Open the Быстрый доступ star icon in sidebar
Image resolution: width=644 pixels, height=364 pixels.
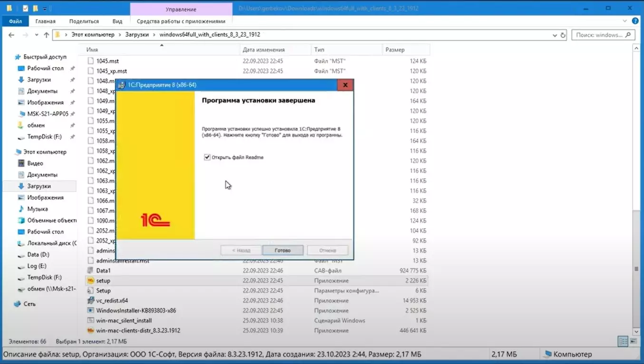pyautogui.click(x=18, y=57)
